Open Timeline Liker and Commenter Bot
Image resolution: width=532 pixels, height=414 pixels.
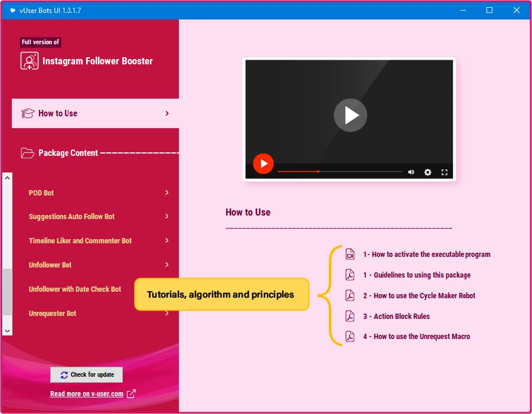[x=80, y=240]
